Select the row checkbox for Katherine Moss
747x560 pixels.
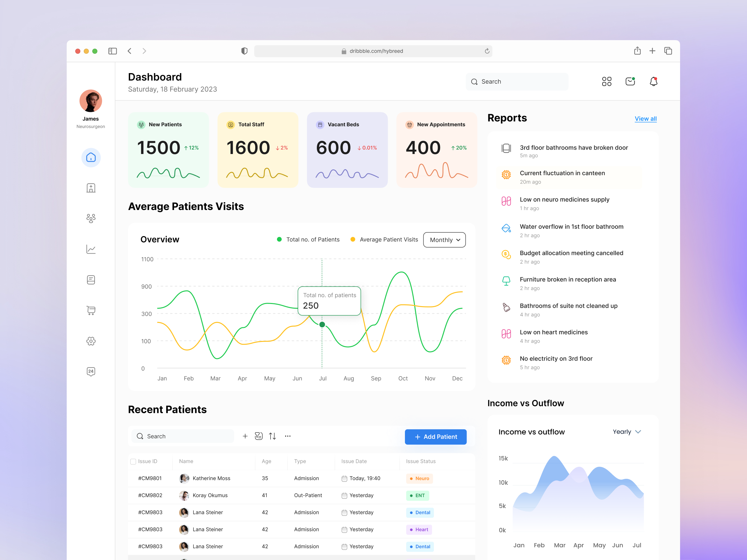133,478
